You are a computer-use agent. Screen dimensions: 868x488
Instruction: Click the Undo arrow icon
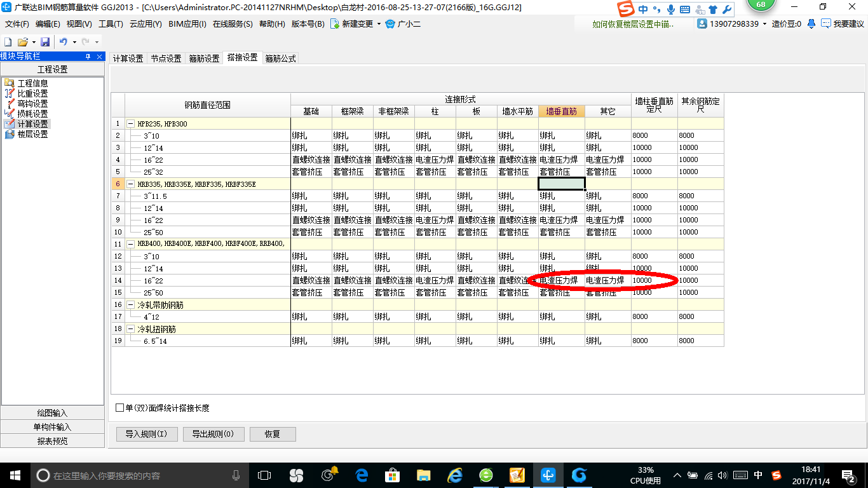pyautogui.click(x=64, y=41)
